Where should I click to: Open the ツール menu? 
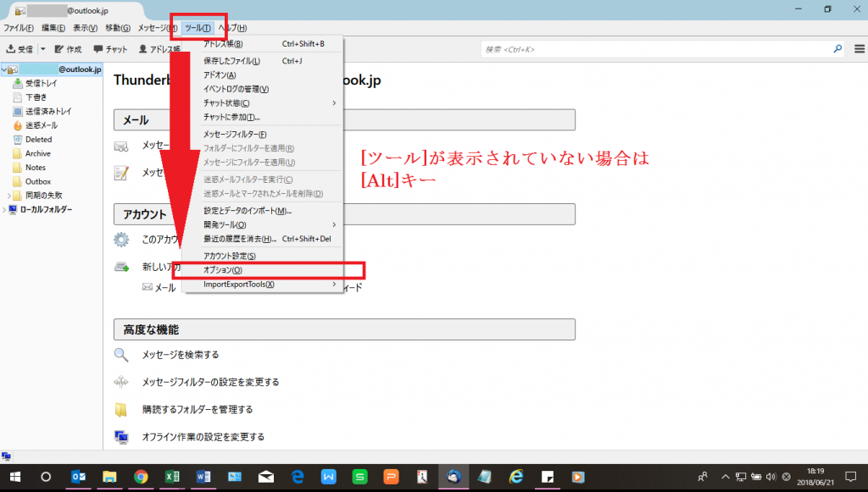click(197, 26)
